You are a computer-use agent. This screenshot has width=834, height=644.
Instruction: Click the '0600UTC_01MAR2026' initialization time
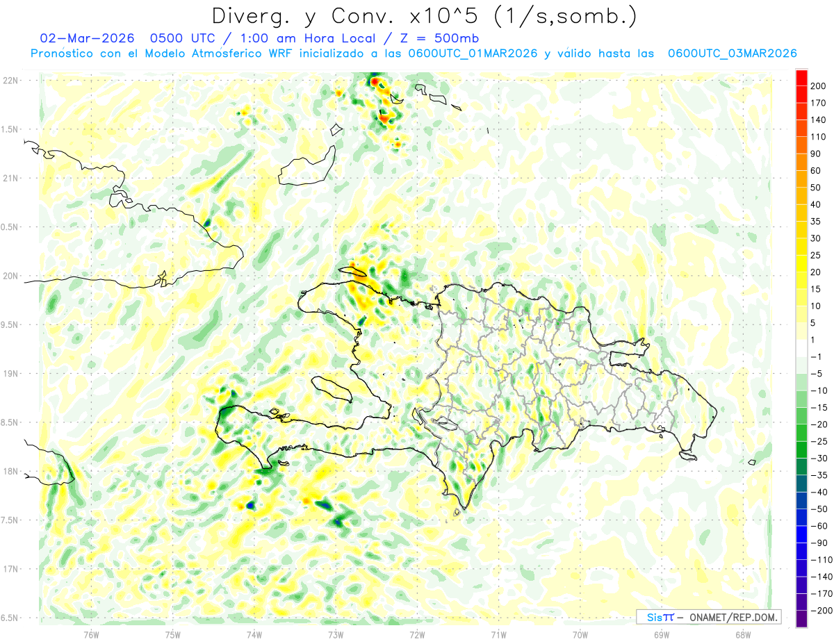pos(473,53)
